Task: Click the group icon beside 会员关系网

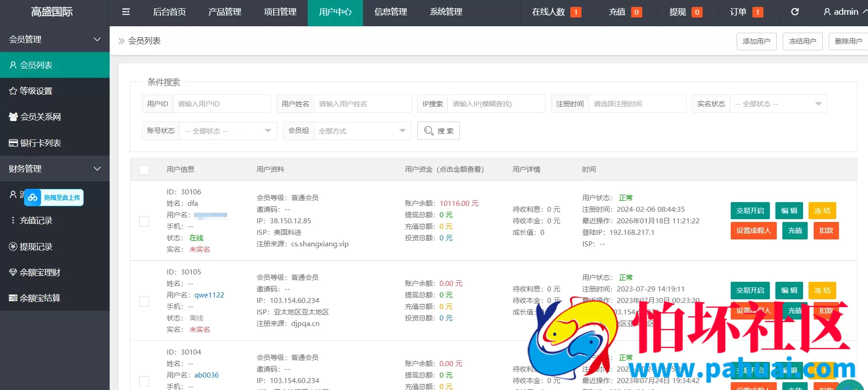Action: click(x=13, y=117)
